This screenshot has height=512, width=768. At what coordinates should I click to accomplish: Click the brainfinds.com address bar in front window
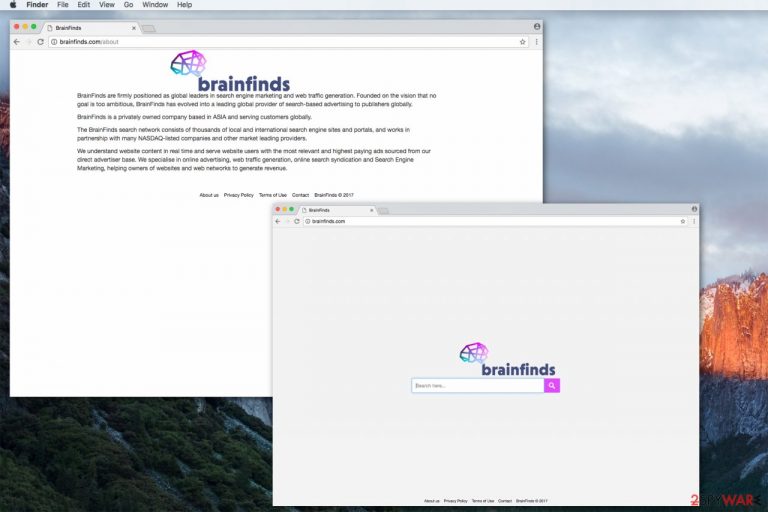[495, 221]
